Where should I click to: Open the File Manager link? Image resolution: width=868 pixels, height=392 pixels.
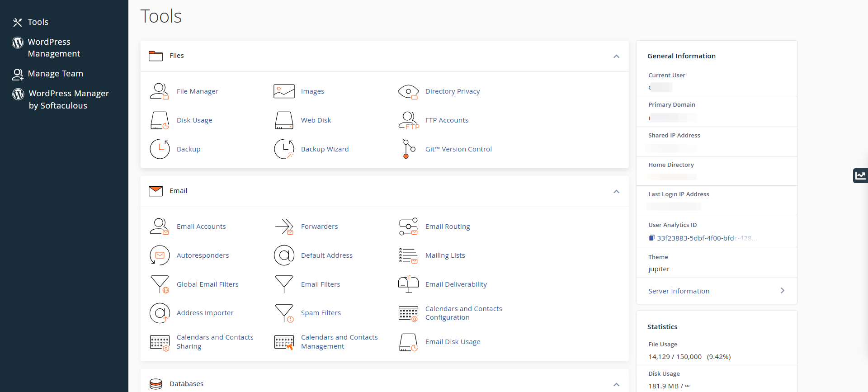(x=197, y=91)
